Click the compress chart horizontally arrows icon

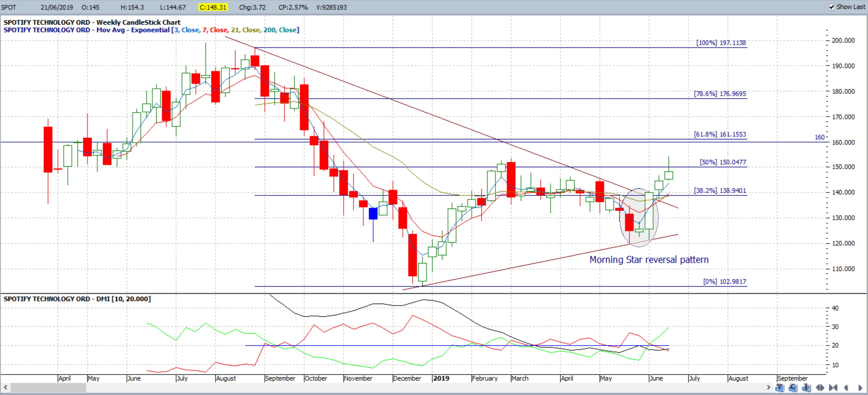click(833, 388)
